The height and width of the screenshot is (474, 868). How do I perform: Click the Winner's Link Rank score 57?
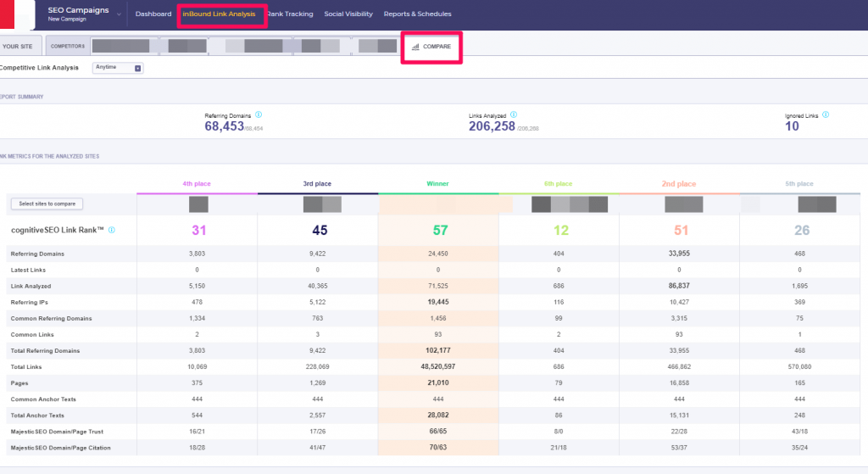point(438,230)
